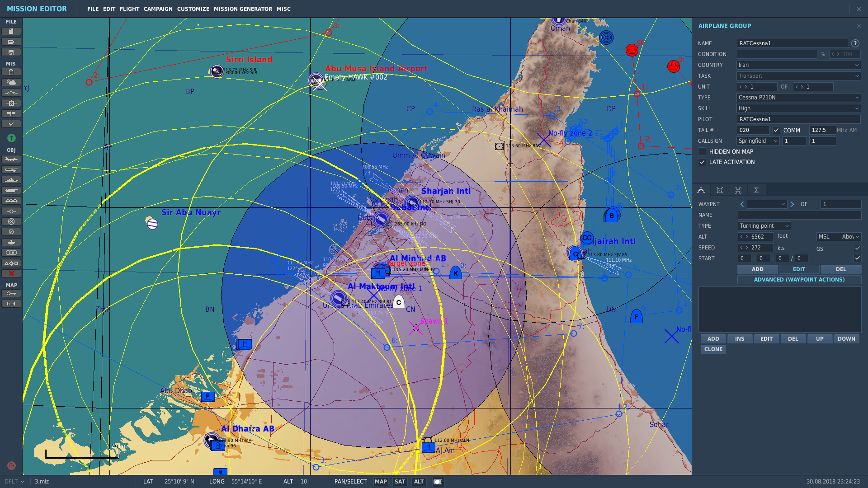Image resolution: width=868 pixels, height=488 pixels.
Task: Select the helicopter group placement tool
Action: coord(11,169)
